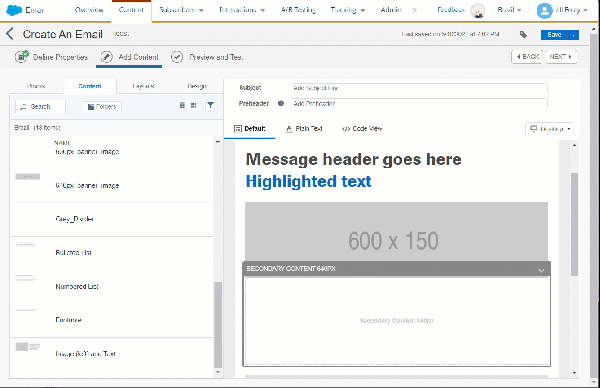The height and width of the screenshot is (388, 600).
Task: Click the blue user profile avatar
Action: pyautogui.click(x=544, y=11)
